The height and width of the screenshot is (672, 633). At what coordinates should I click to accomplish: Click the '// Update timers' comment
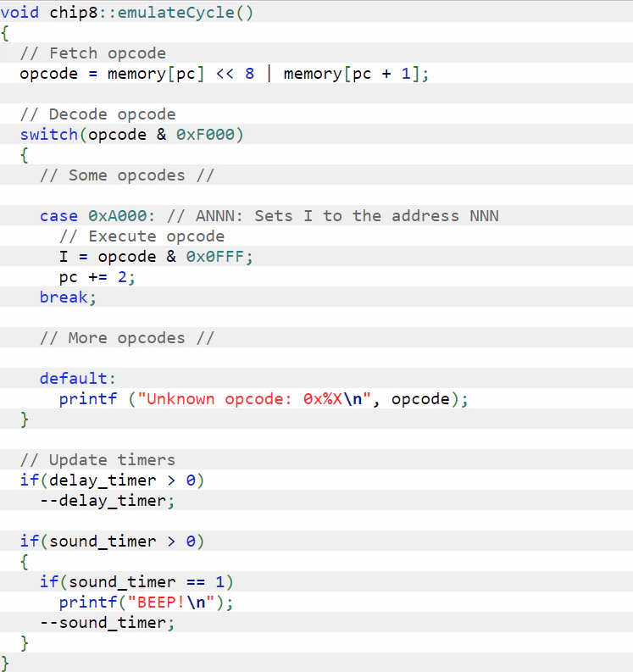click(97, 460)
